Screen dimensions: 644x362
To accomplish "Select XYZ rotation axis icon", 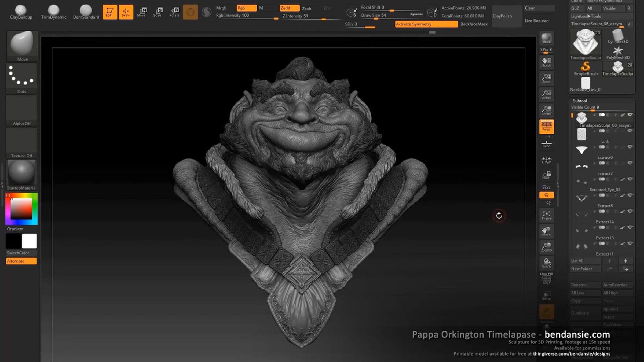I will tap(547, 187).
